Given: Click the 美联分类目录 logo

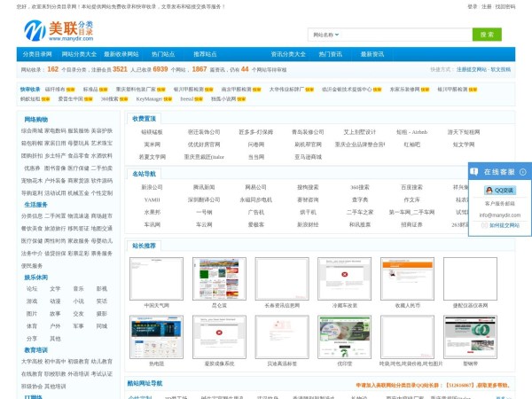Looking at the screenshot, I should (59, 30).
